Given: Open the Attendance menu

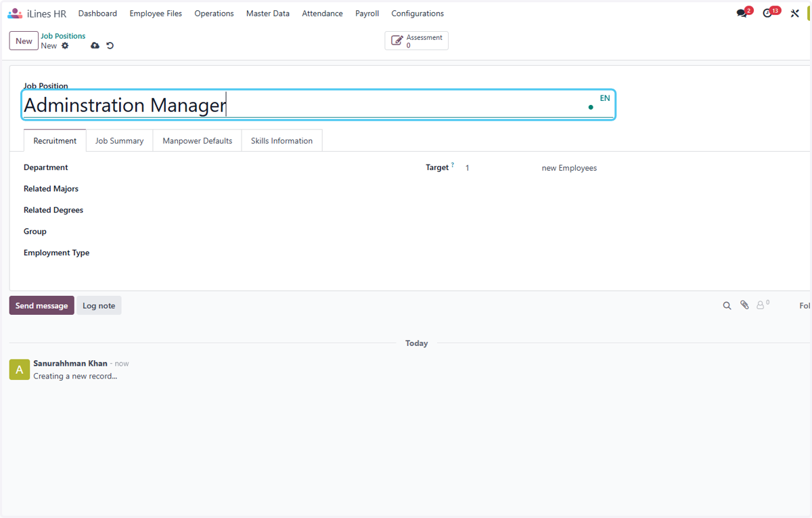Looking at the screenshot, I should tap(322, 14).
